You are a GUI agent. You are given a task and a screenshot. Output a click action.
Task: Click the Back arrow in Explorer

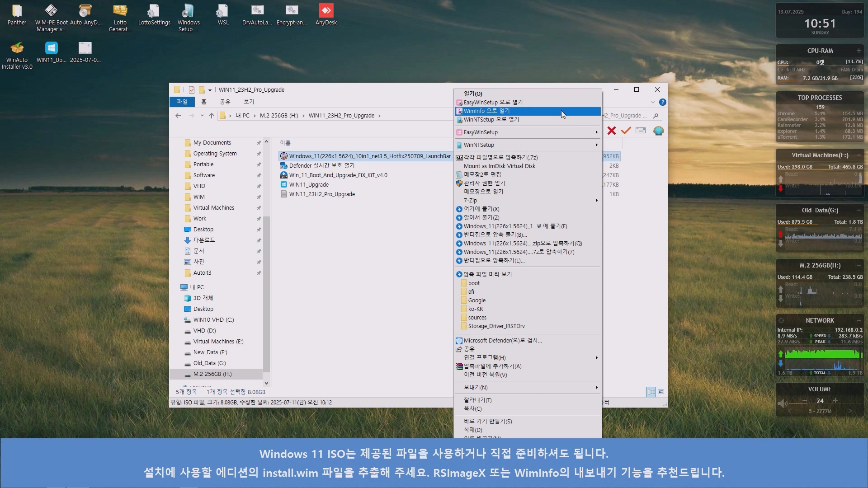(178, 116)
